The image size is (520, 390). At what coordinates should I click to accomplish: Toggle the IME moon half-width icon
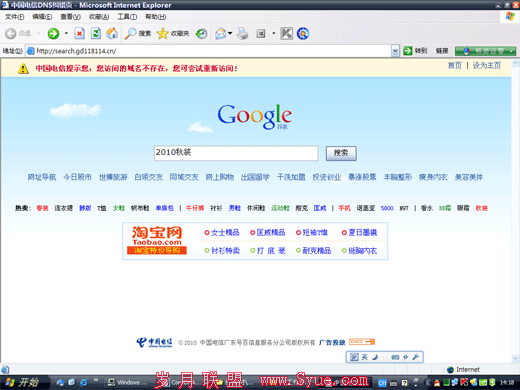[375, 357]
